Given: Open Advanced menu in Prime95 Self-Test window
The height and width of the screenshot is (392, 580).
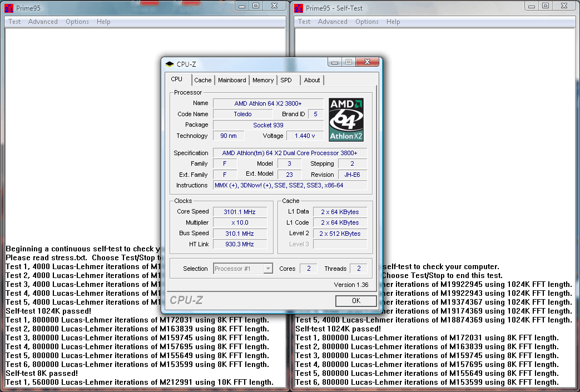Looking at the screenshot, I should (x=333, y=22).
